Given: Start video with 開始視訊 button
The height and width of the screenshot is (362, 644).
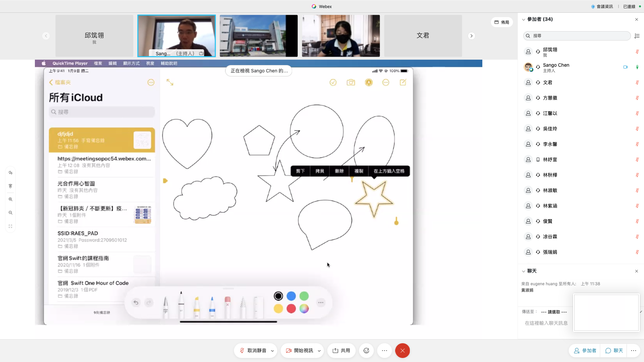Looking at the screenshot, I should tap(300, 351).
